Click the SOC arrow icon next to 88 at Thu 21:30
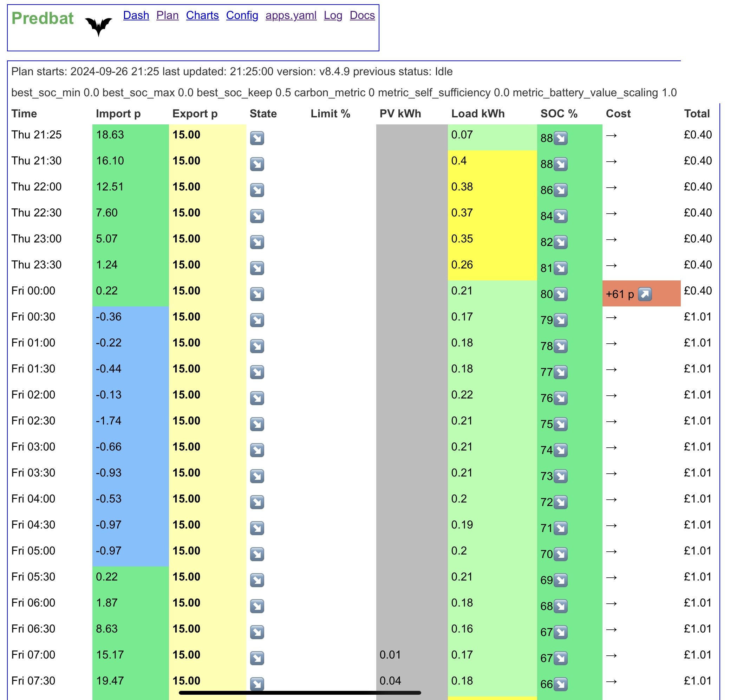 coord(561,164)
